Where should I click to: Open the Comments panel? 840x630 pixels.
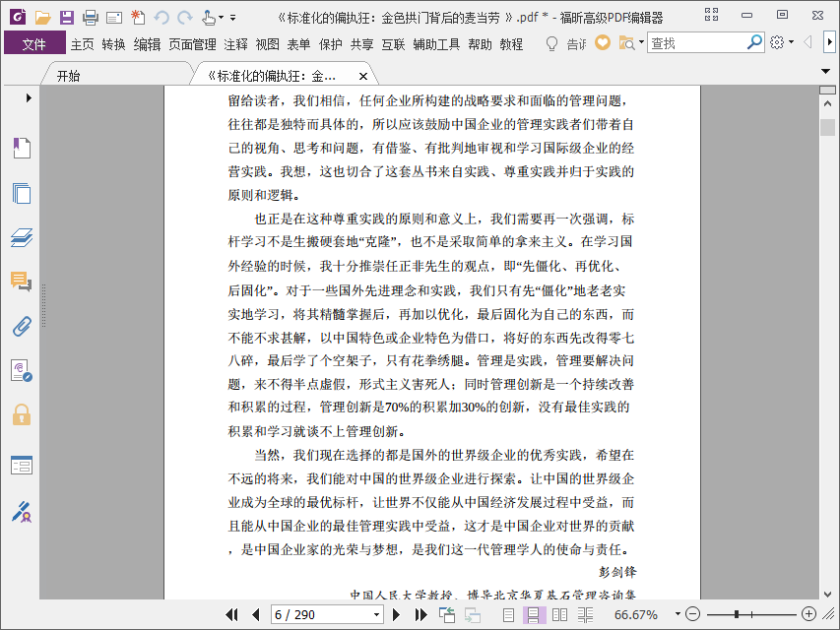[x=22, y=282]
